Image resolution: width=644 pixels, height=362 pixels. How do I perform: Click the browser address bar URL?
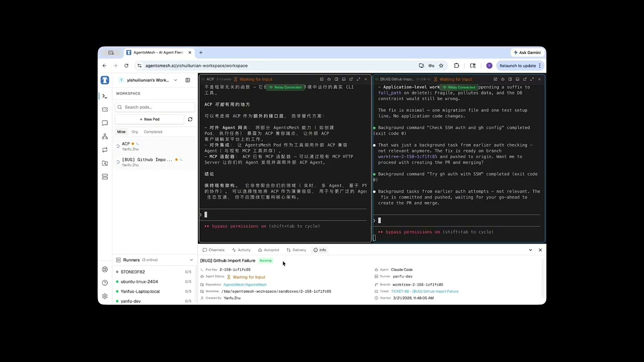[x=196, y=65]
